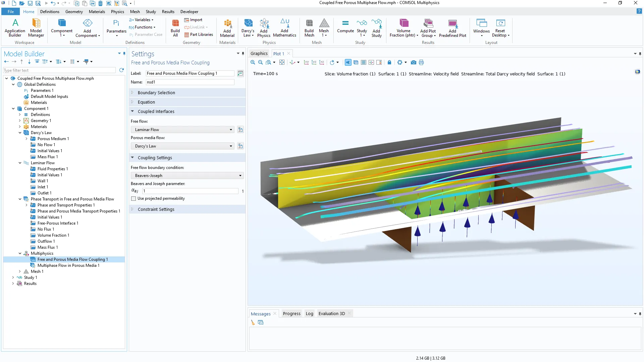644x362 pixels.
Task: Open the Physics ribbon tab
Action: (117, 11)
